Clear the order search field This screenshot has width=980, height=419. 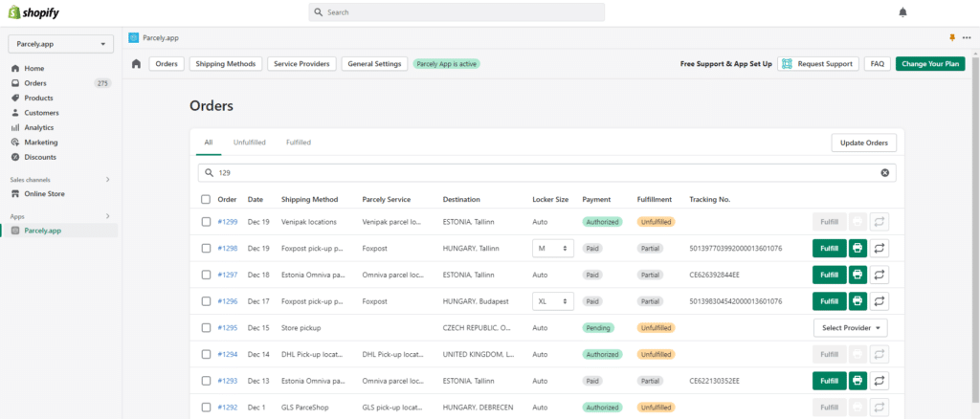[884, 173]
